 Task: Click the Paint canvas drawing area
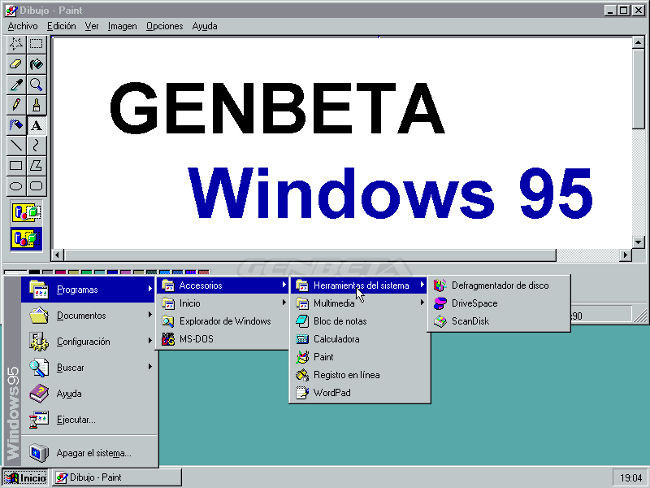pos(342,143)
